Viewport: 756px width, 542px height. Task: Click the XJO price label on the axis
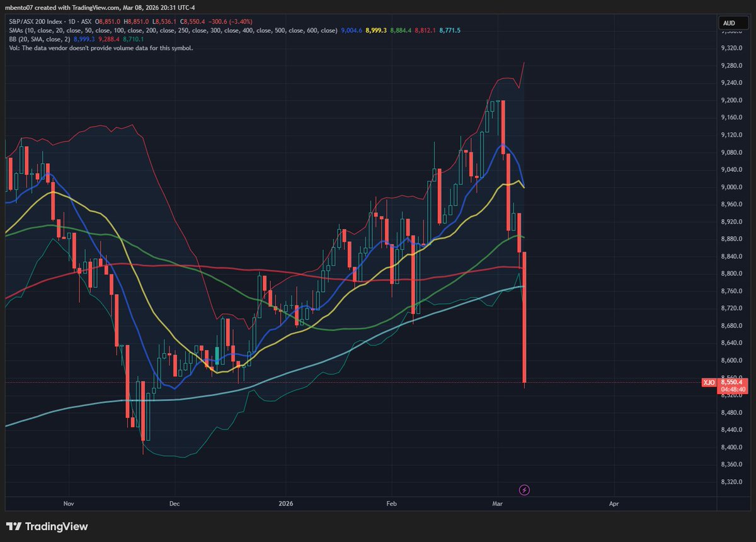(709, 382)
